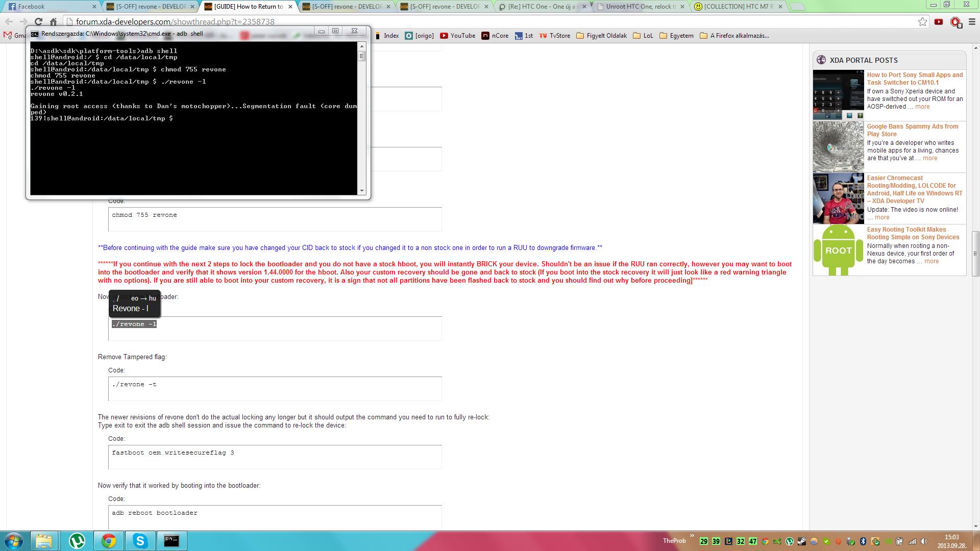Image resolution: width=980 pixels, height=551 pixels.
Task: Click the taskbar clock showing 15:03
Action: tap(951, 541)
